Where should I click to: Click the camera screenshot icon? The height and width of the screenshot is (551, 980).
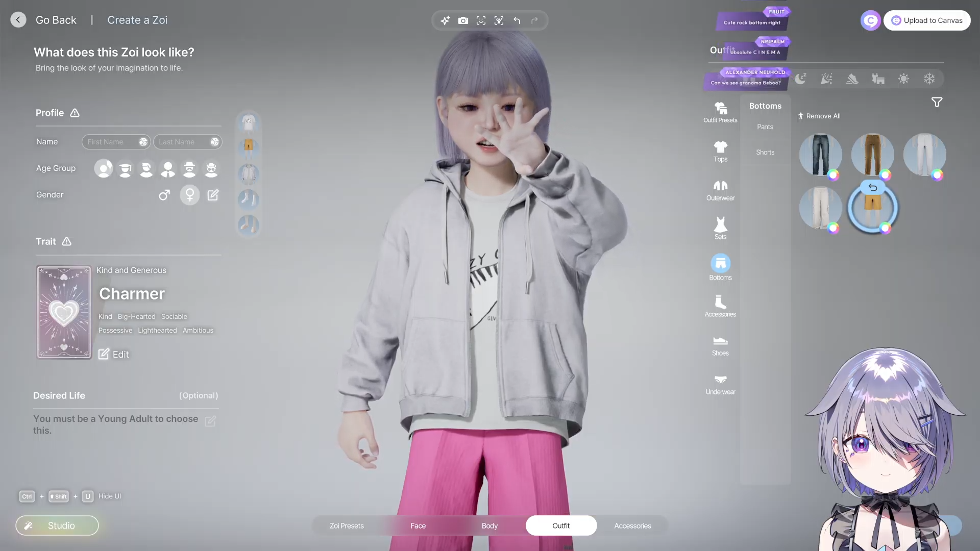(463, 20)
